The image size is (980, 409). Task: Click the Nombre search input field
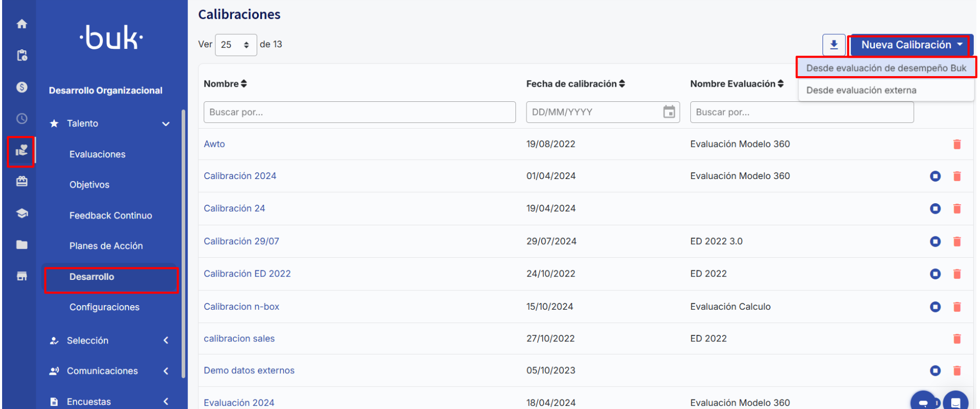(359, 112)
